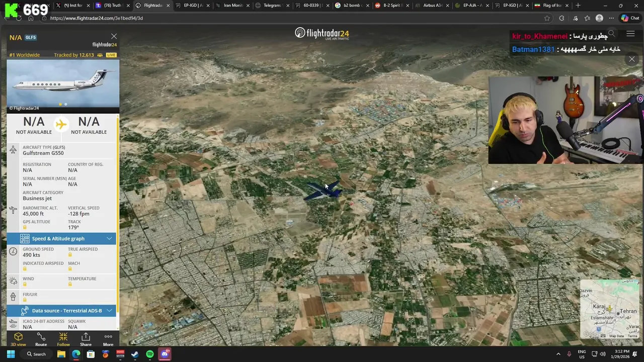The image size is (644, 362).
Task: Bookmark this page with the star icon
Action: [x=547, y=18]
